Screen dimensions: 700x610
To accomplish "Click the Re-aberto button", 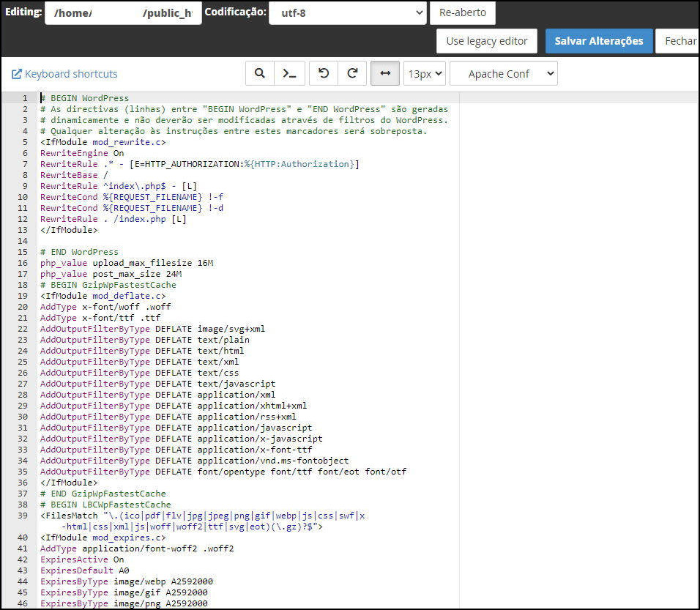I will tap(463, 12).
